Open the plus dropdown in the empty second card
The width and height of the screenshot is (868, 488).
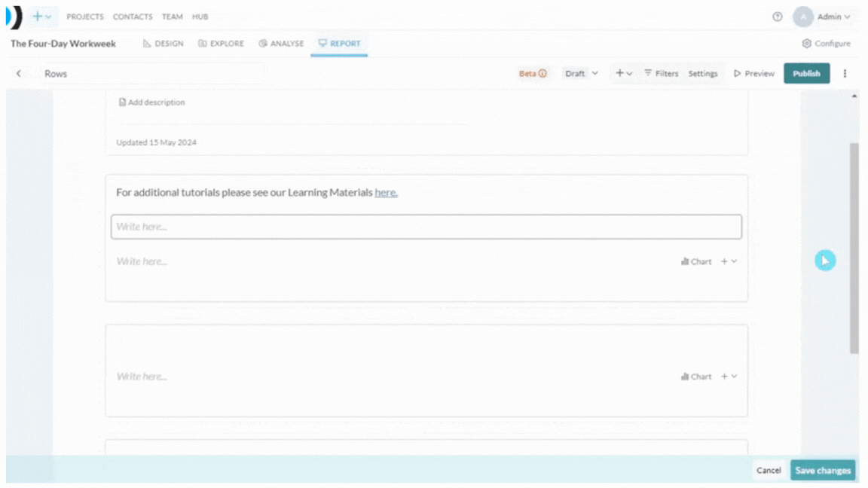coord(729,377)
